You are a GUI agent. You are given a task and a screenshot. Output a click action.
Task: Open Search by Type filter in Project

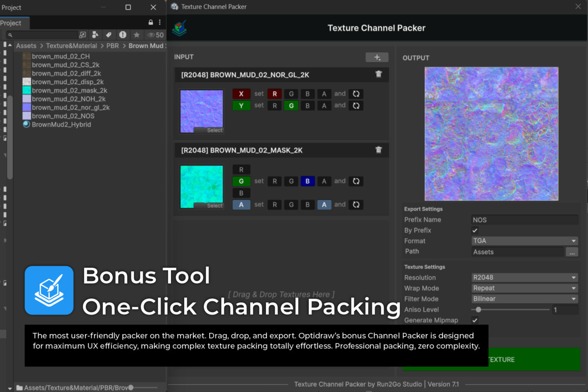[x=96, y=35]
